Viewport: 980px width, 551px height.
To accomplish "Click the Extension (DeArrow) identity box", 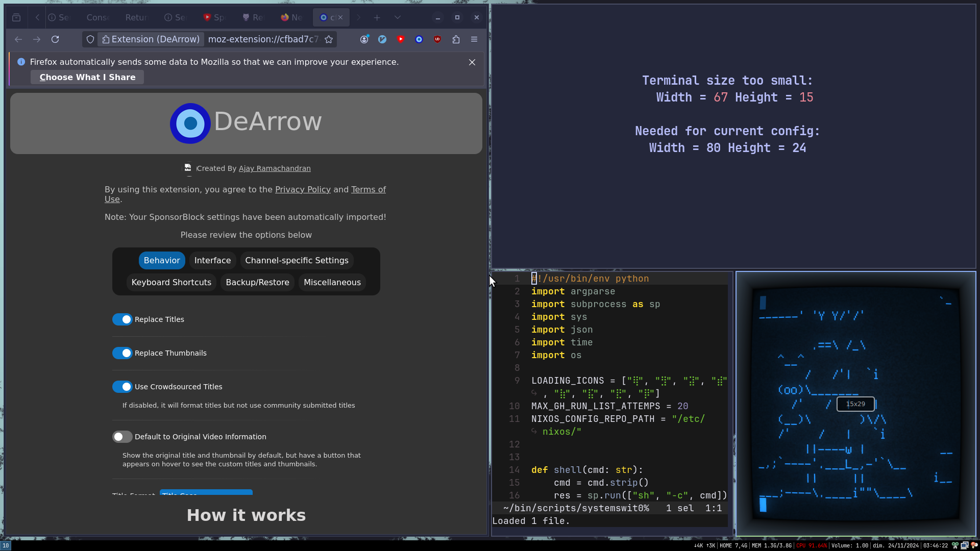I will click(151, 39).
